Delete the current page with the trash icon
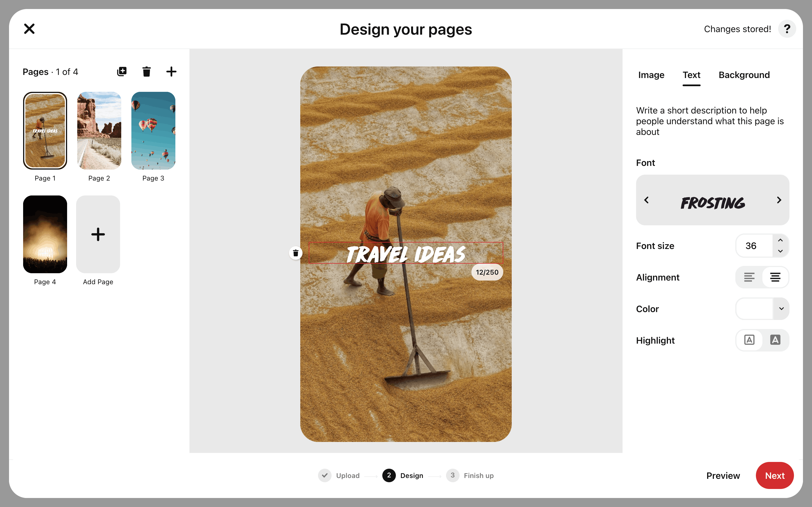 click(x=146, y=72)
